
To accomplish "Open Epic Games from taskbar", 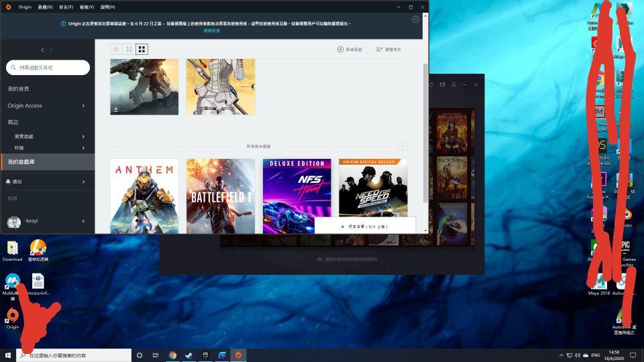I will pyautogui.click(x=205, y=355).
